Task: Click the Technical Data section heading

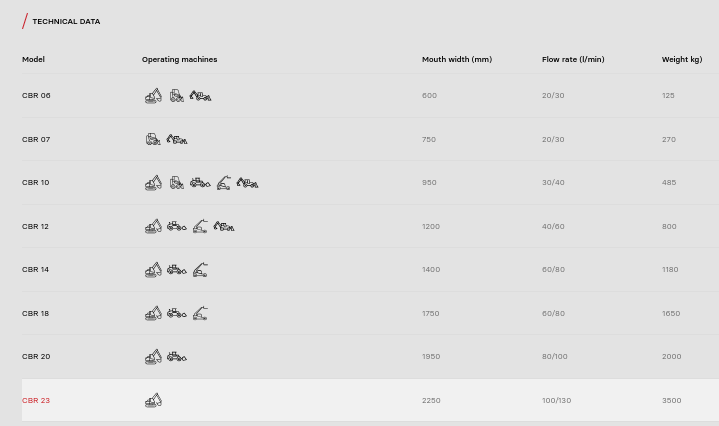Action: pos(66,21)
